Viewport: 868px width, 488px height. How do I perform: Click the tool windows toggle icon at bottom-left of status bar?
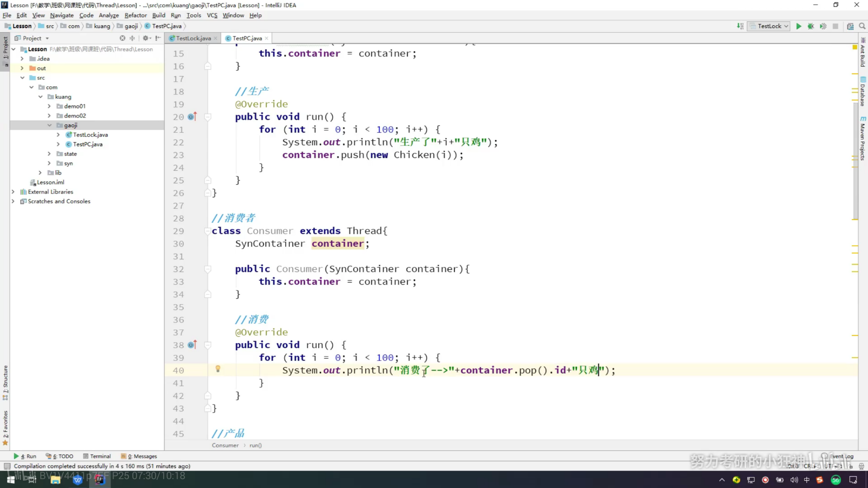(x=7, y=466)
